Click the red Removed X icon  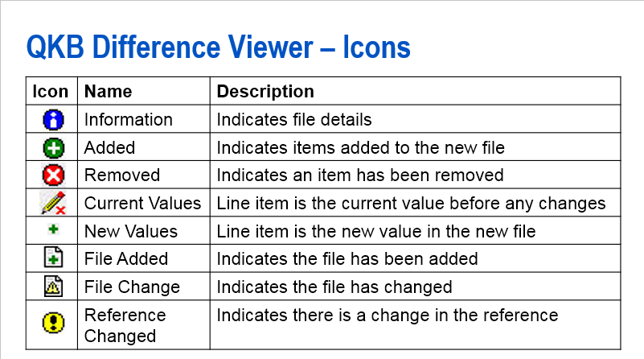click(53, 175)
